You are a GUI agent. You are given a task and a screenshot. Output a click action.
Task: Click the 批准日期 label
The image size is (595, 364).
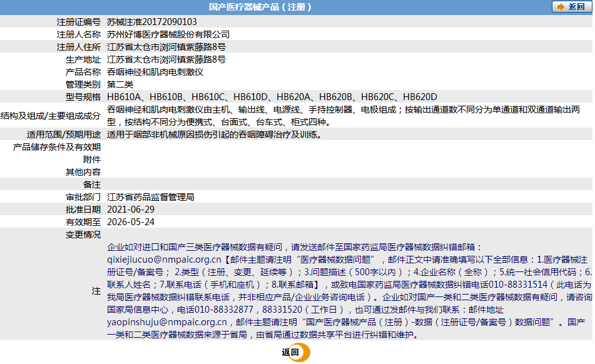click(x=83, y=210)
